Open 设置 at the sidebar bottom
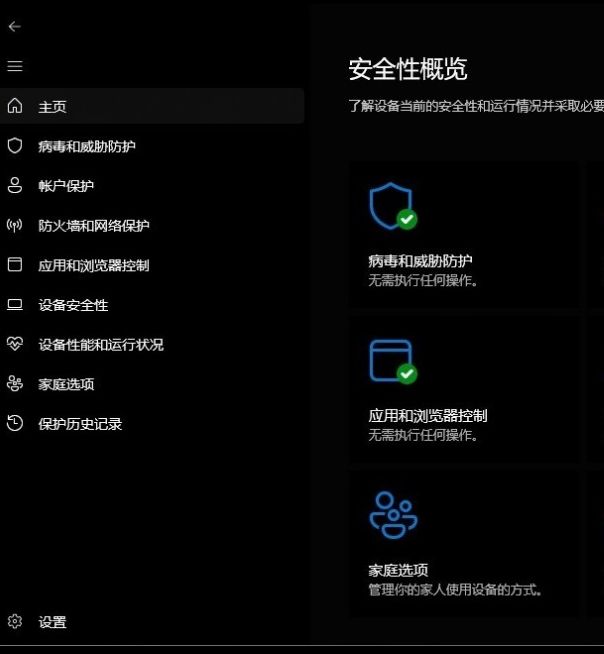Viewport: 604px width, 654px height. click(x=53, y=622)
